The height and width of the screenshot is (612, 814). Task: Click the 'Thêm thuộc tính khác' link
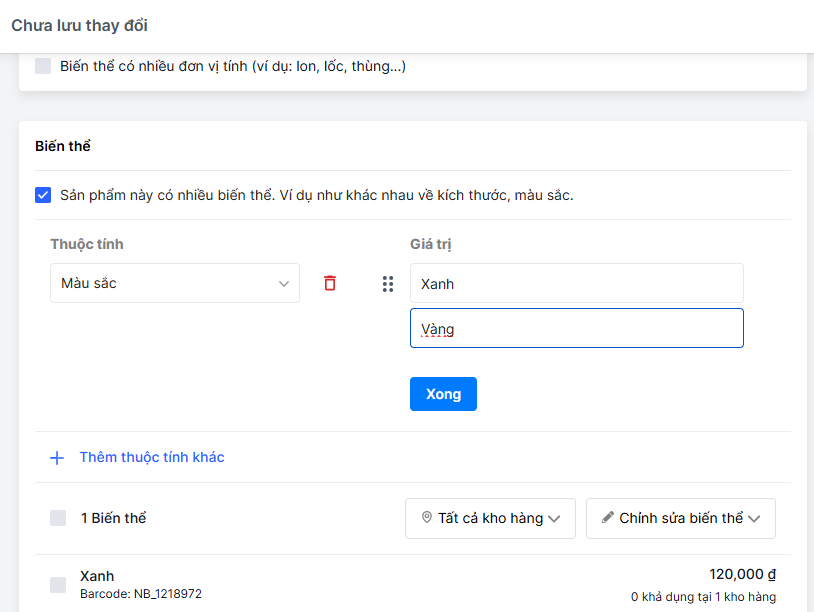tap(152, 457)
